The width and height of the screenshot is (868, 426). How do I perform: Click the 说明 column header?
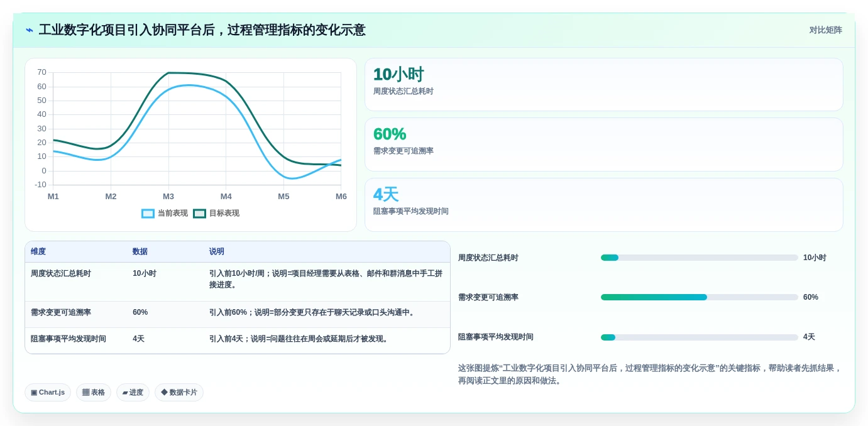tap(217, 251)
